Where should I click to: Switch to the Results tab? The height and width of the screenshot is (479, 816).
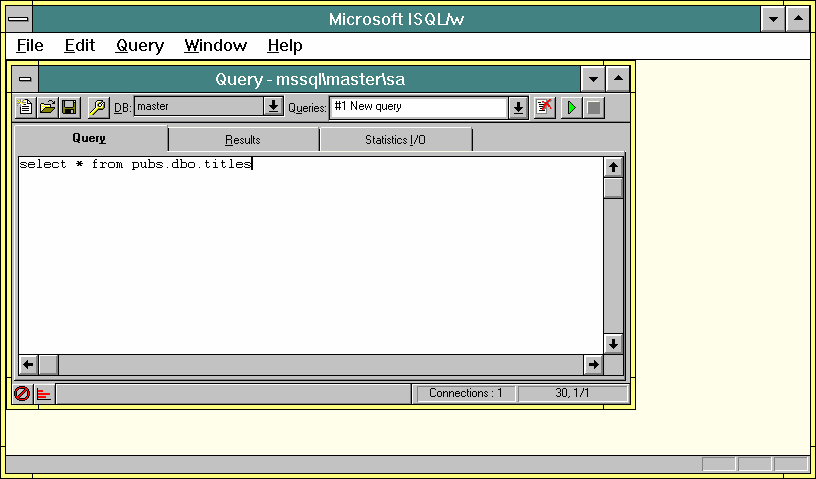[x=243, y=140]
